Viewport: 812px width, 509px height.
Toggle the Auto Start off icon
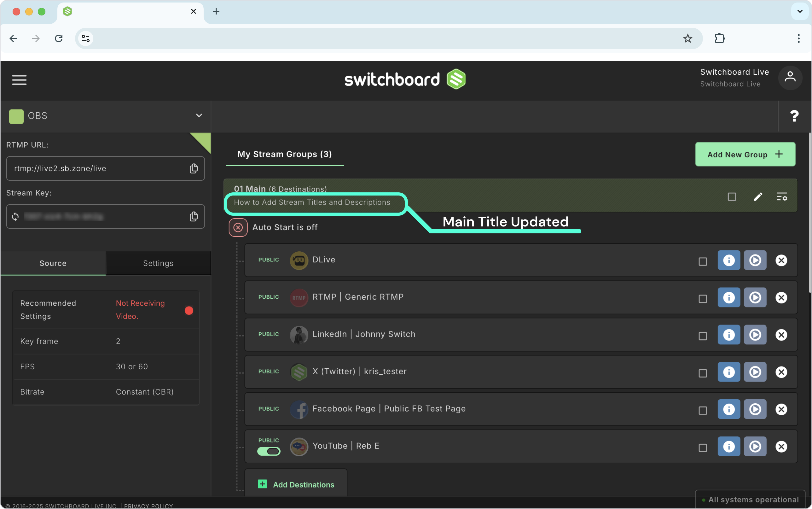coord(238,228)
